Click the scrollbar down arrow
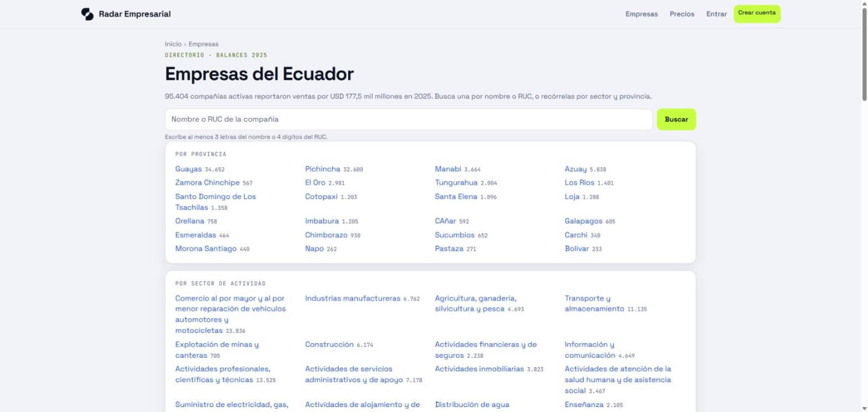The width and height of the screenshot is (868, 412). (864, 408)
